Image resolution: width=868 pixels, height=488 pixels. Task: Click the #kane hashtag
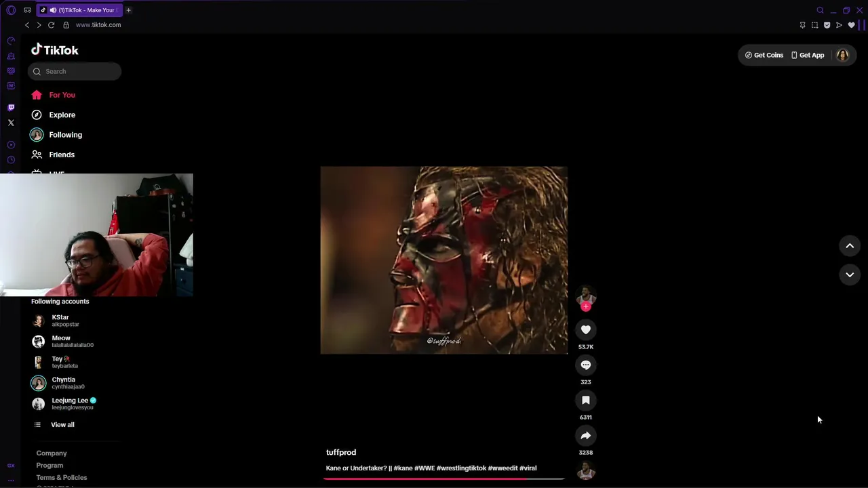403,468
